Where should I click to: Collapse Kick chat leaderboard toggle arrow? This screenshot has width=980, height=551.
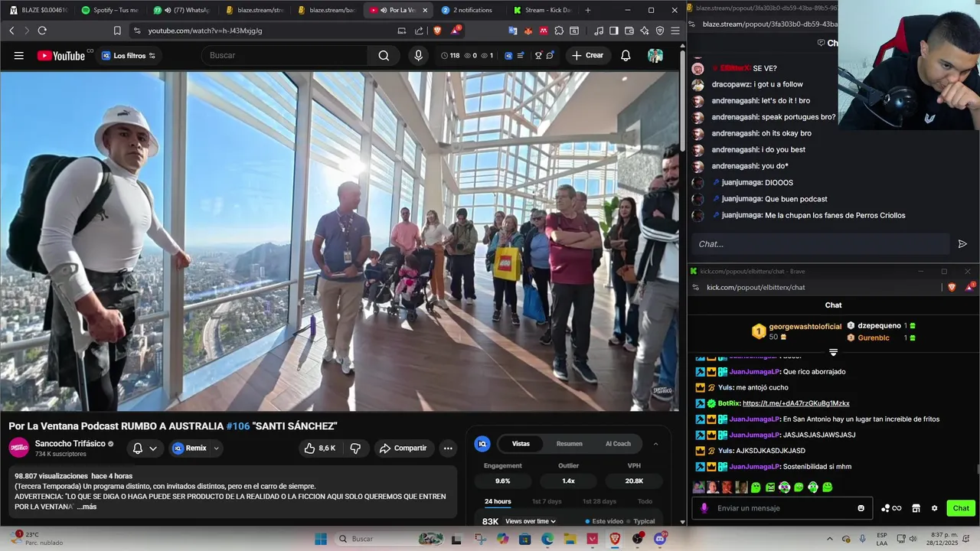click(x=833, y=353)
